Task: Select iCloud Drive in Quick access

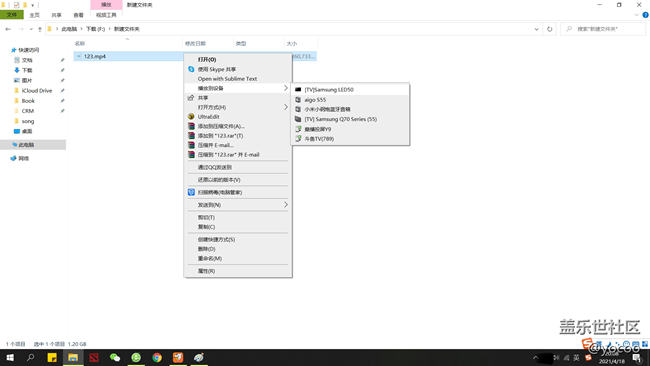Action: coord(37,90)
